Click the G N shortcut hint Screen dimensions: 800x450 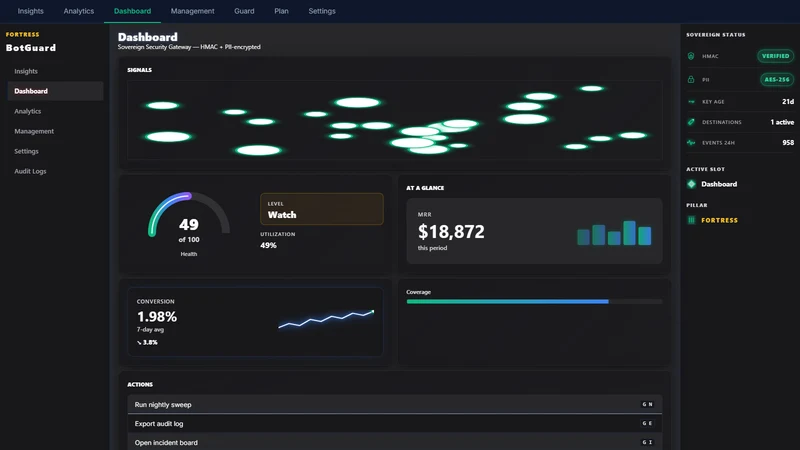647,405
